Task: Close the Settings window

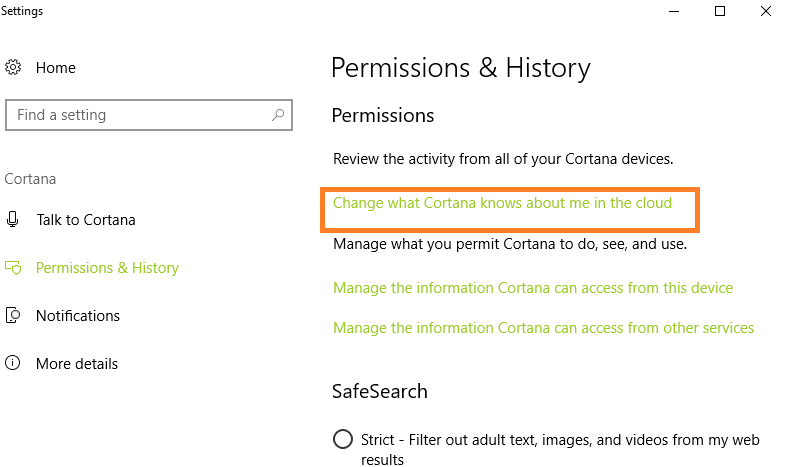Action: 765,11
